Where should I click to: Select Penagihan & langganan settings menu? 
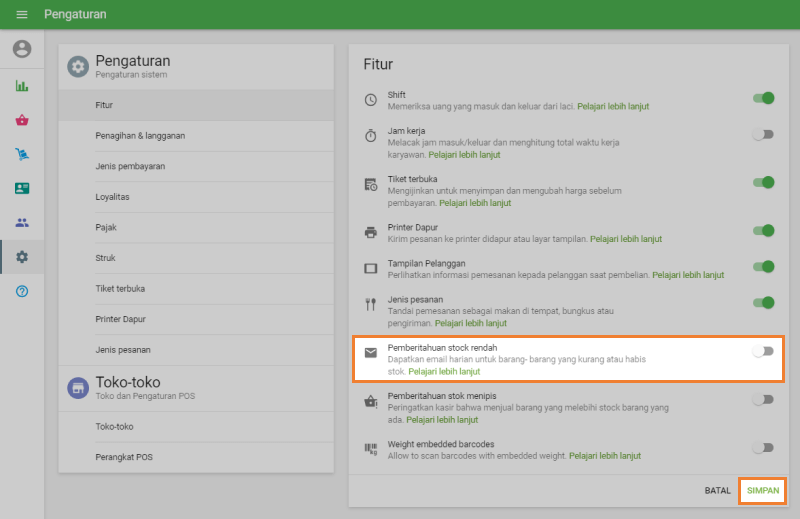coord(140,135)
